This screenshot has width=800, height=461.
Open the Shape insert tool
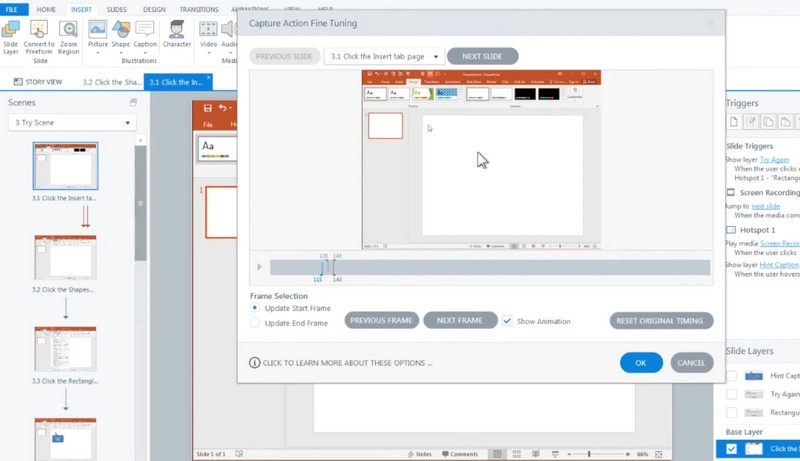[x=121, y=34]
